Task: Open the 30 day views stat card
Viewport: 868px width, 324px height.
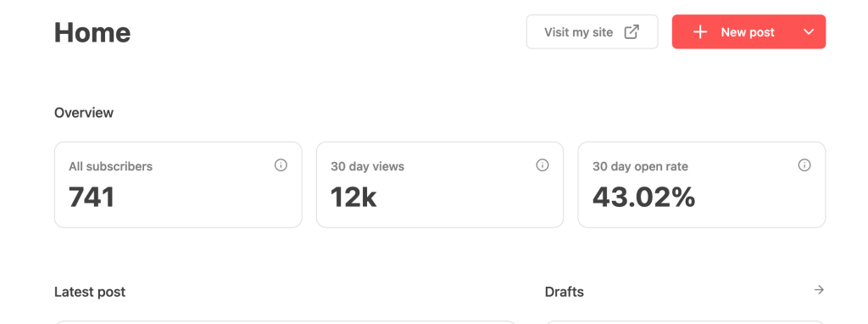Action: tap(440, 184)
